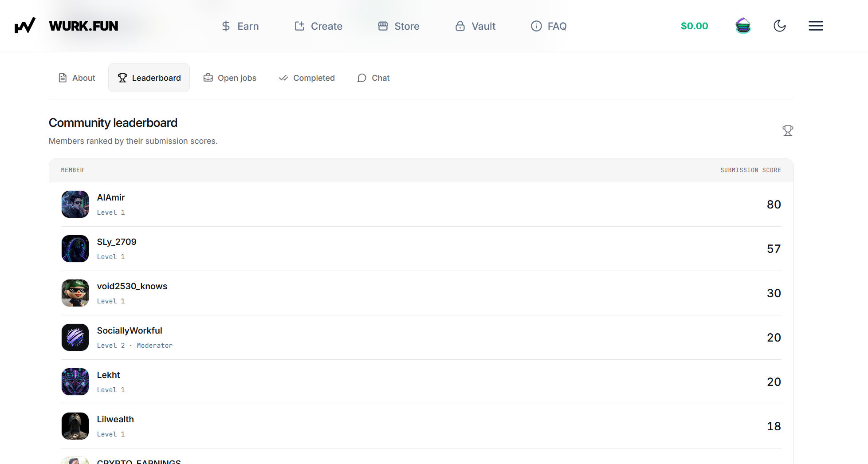Click SociallyWorkful's avatar thumbnail

coord(75,337)
